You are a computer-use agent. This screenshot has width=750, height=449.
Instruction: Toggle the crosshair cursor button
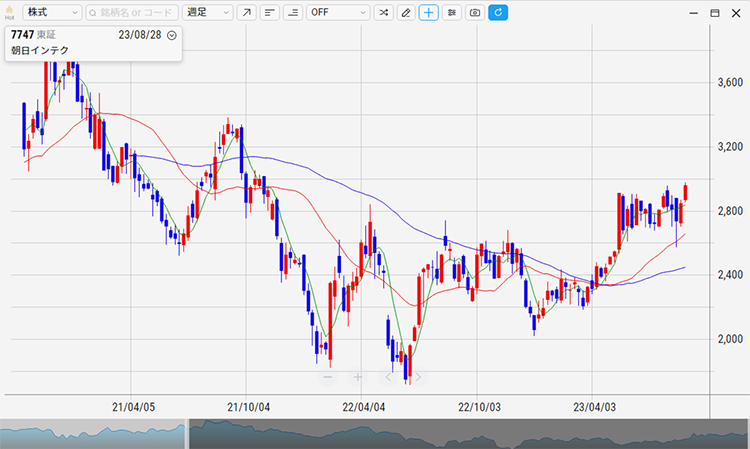tap(429, 13)
